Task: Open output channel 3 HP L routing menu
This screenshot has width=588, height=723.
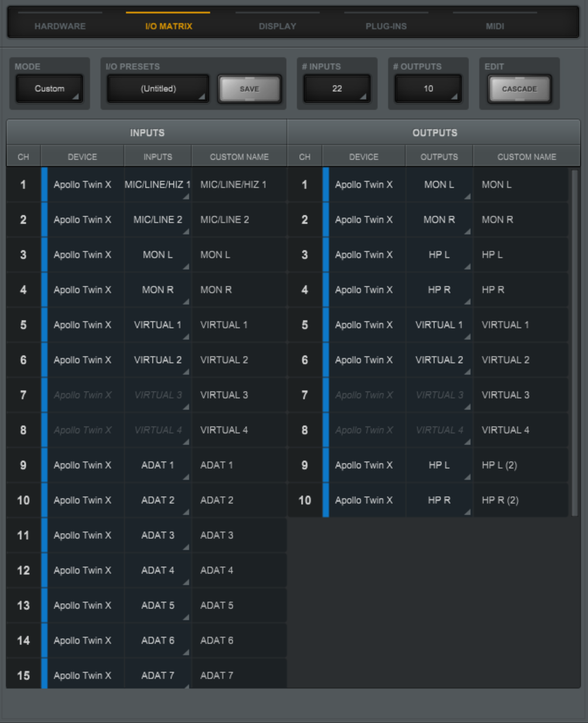Action: pyautogui.click(x=439, y=255)
